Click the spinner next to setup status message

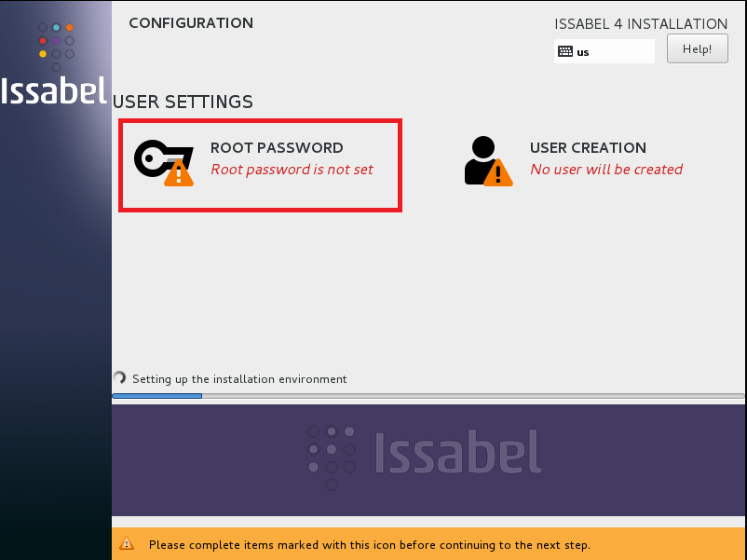pyautogui.click(x=119, y=378)
